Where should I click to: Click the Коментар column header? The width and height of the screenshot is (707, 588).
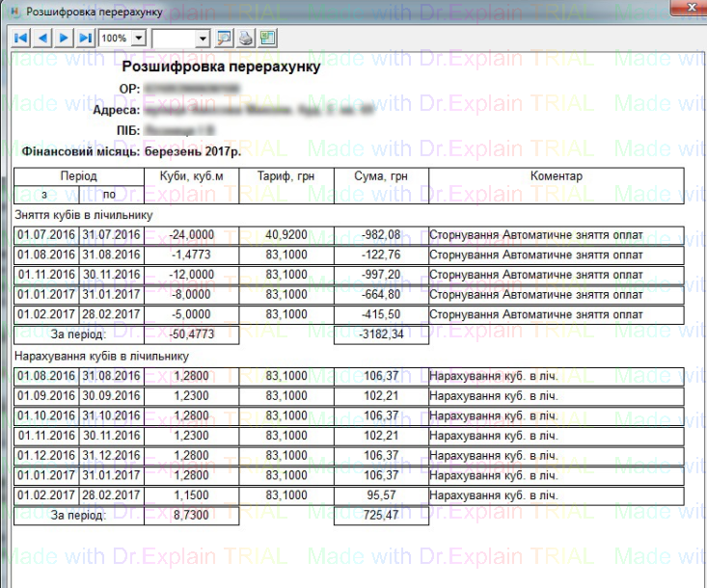coord(557,176)
